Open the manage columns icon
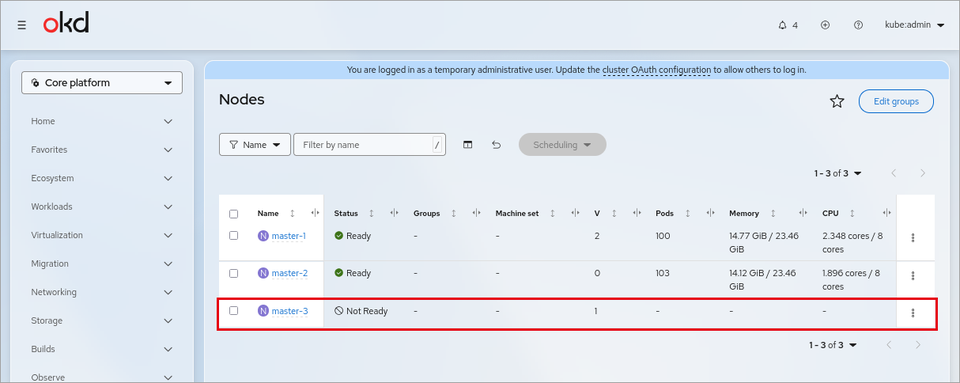The image size is (960, 383). coord(468,145)
